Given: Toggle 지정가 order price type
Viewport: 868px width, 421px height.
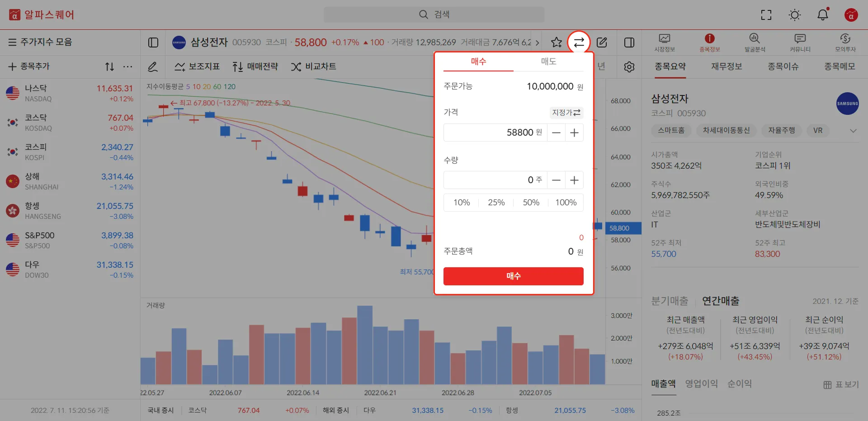Looking at the screenshot, I should [566, 113].
